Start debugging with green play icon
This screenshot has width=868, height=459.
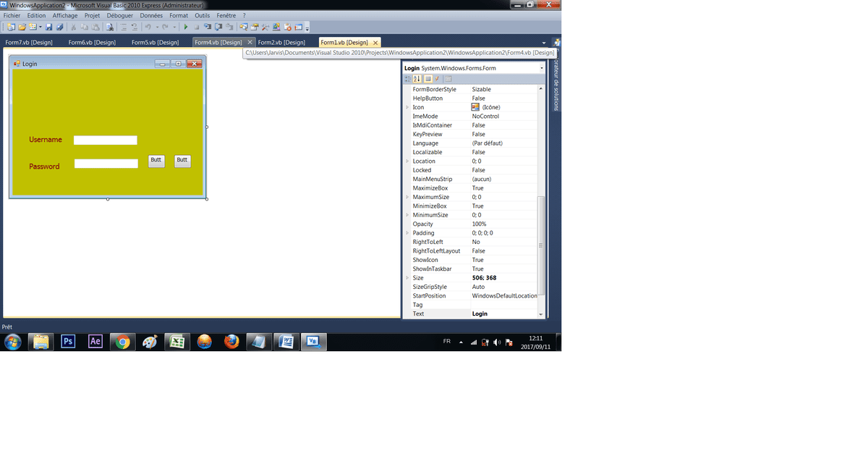(186, 27)
